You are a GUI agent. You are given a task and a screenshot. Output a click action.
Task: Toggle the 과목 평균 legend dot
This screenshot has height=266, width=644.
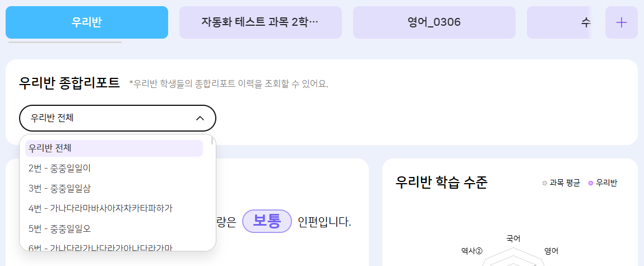tap(544, 183)
